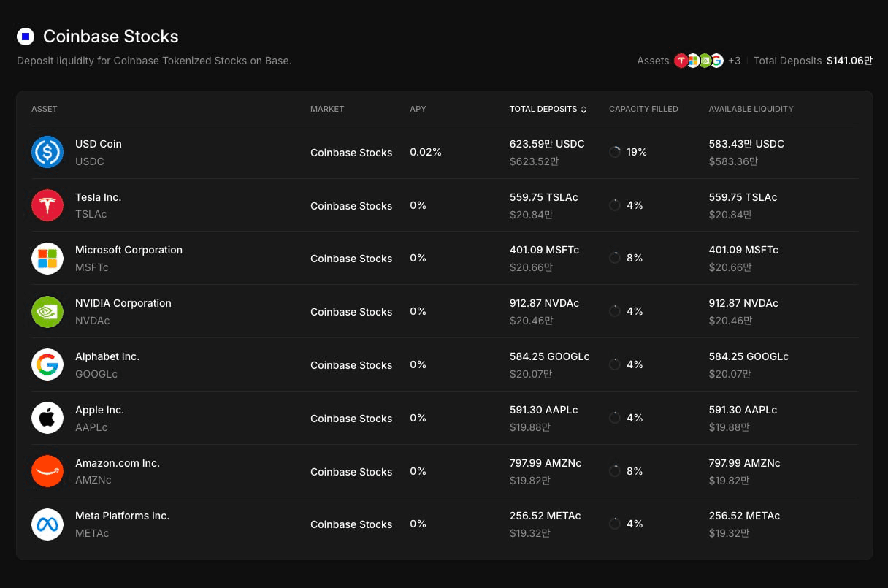The height and width of the screenshot is (588, 888).
Task: Click the Total Deposits $141.06만 summary
Action: tap(813, 61)
